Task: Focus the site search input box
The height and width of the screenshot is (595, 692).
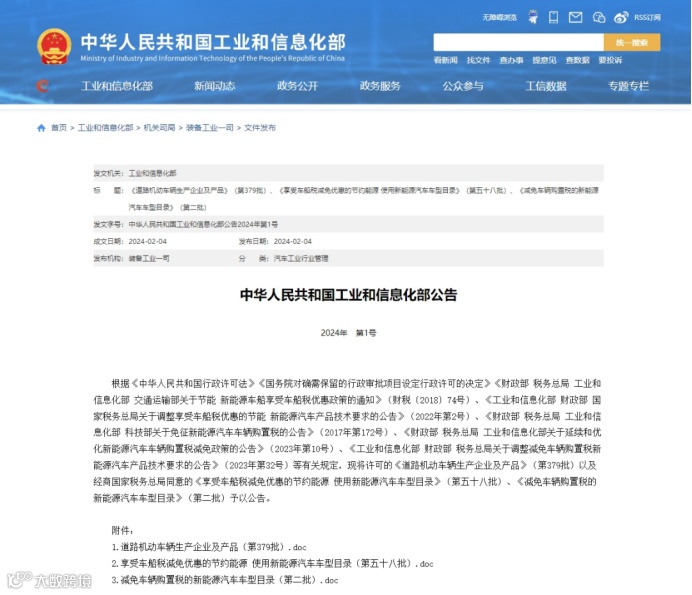Action: [518, 42]
